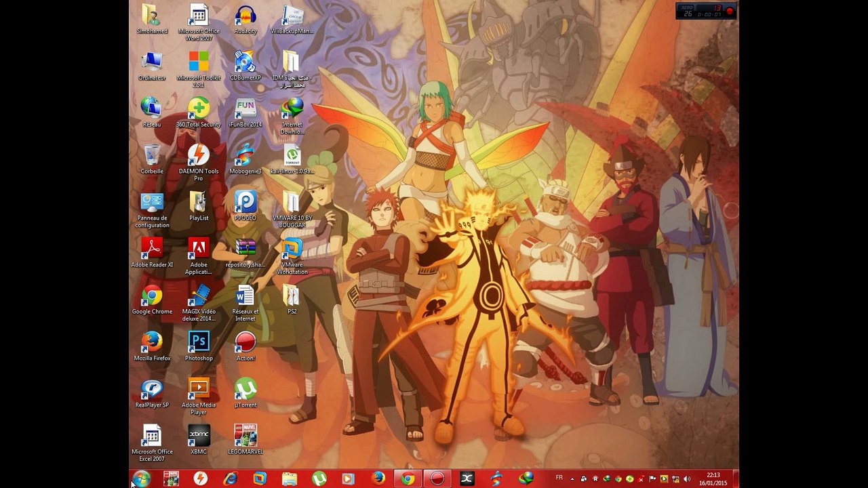Image resolution: width=868 pixels, height=488 pixels.
Task: Open the volume speaker tray icon
Action: (x=687, y=479)
